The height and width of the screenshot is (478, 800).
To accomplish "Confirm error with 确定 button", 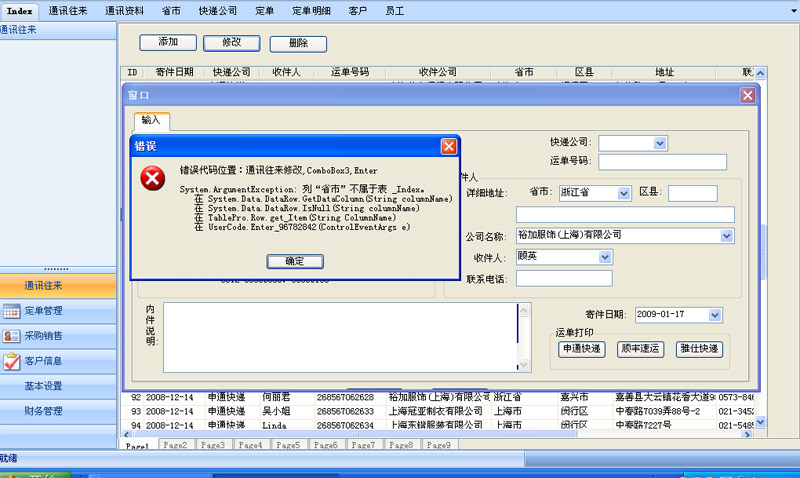I will pos(295,262).
